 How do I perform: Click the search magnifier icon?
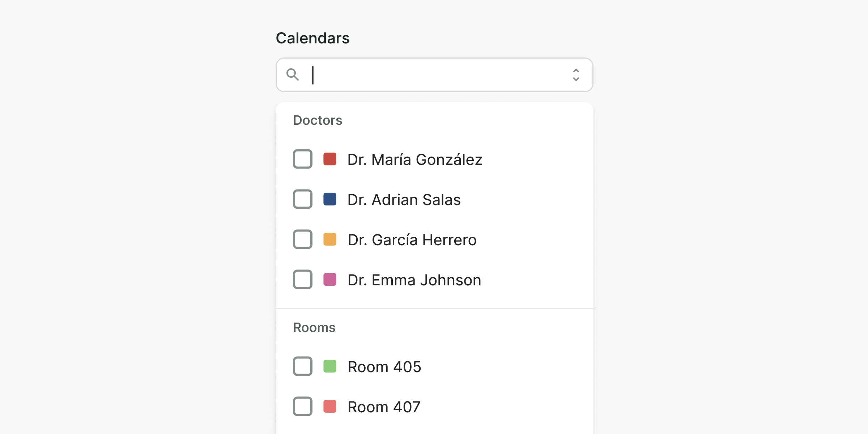(x=293, y=75)
